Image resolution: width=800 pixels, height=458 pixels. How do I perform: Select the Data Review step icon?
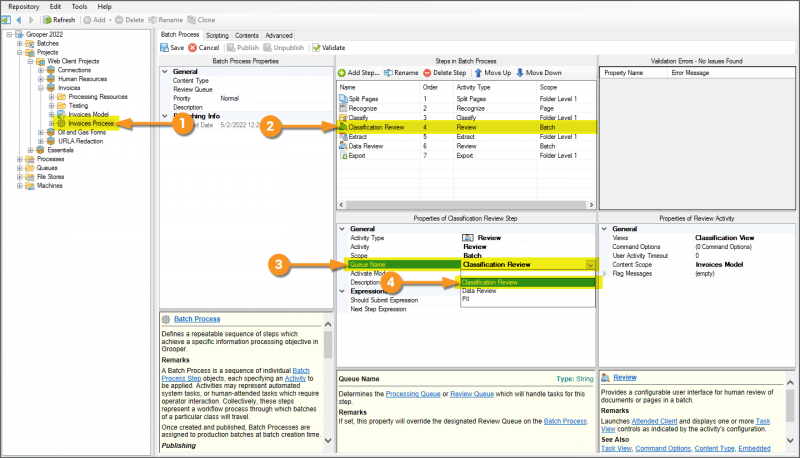343,146
